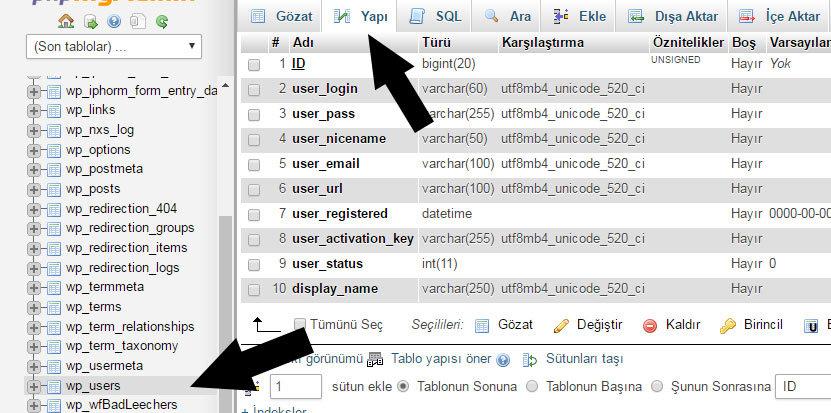Click the log out icon beside home
This screenshot has height=413, width=831.
(91, 22)
